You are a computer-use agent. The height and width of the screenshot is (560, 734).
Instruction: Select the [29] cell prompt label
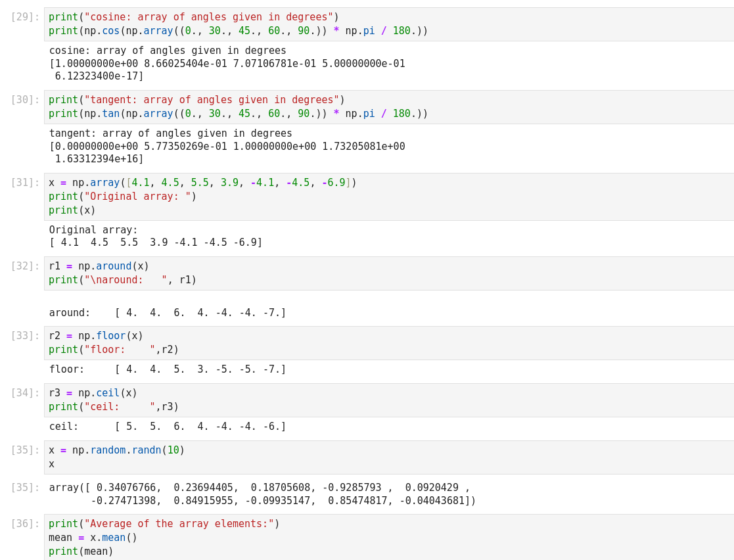click(25, 17)
